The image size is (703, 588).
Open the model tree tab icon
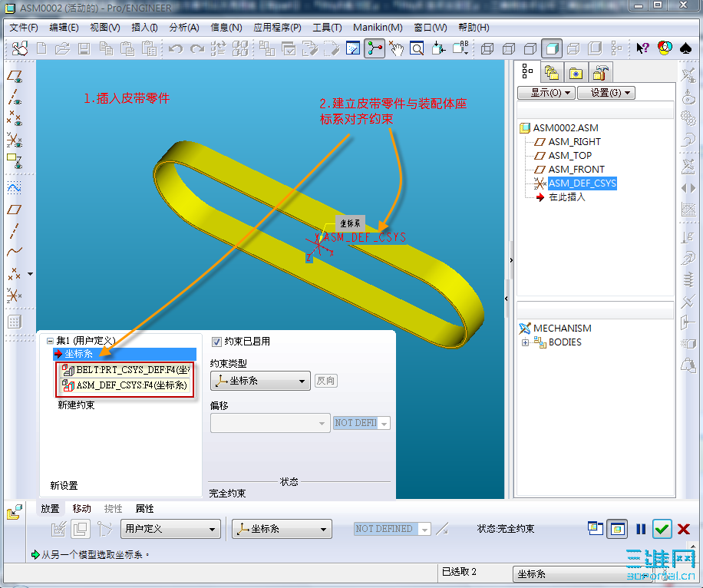528,71
